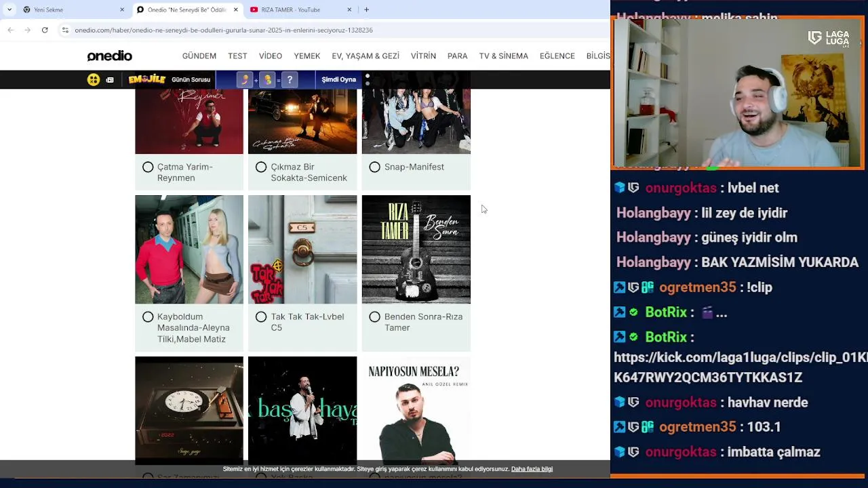Click BotRix verified check badge on link message
The height and width of the screenshot is (488, 868).
tap(633, 337)
